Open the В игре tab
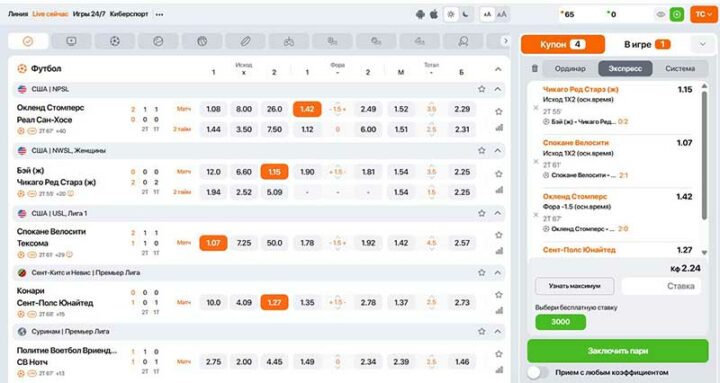 (647, 45)
